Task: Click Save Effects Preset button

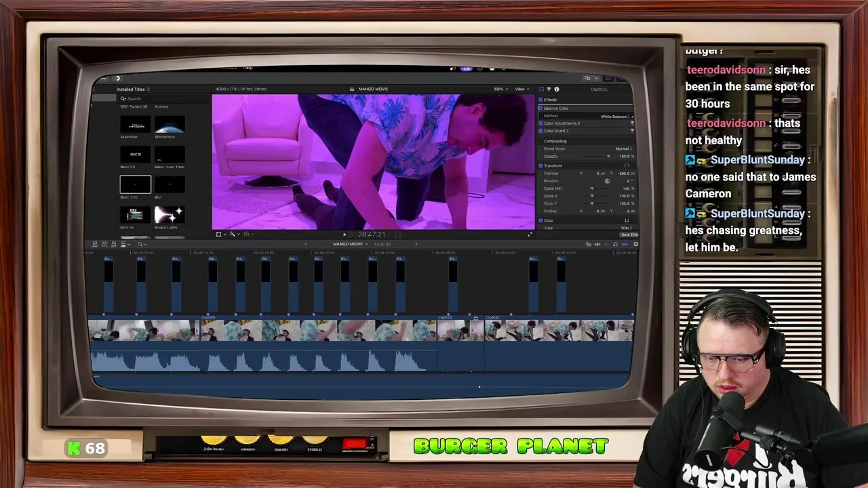Action: point(629,235)
